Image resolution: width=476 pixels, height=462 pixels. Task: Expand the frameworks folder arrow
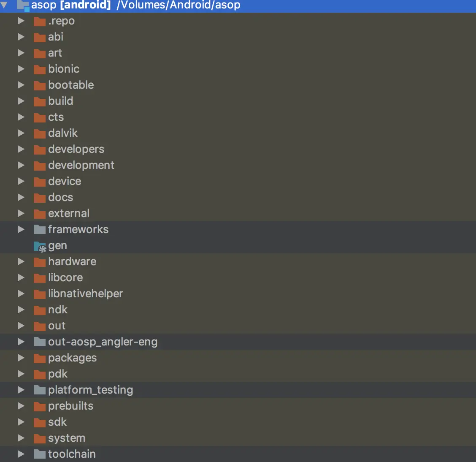[x=21, y=229]
